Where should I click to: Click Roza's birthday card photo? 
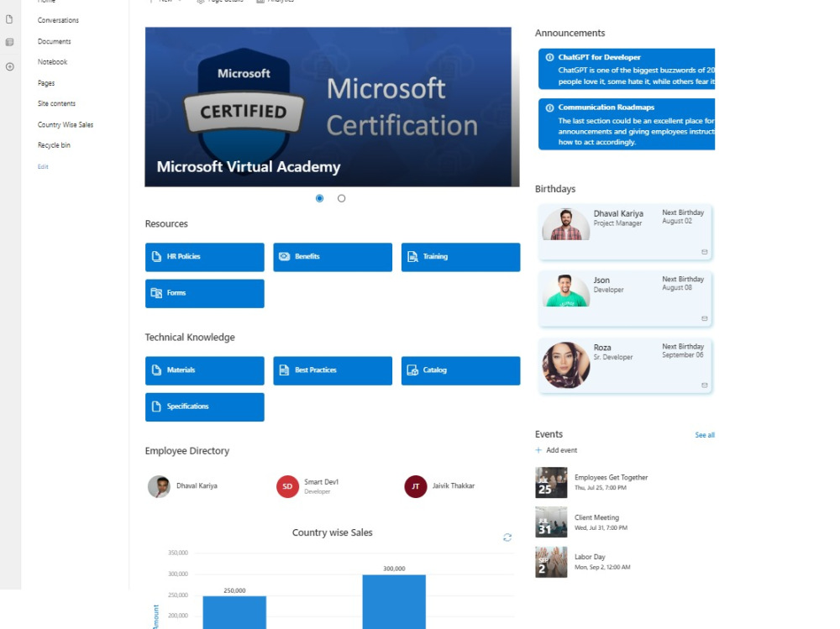coord(565,365)
